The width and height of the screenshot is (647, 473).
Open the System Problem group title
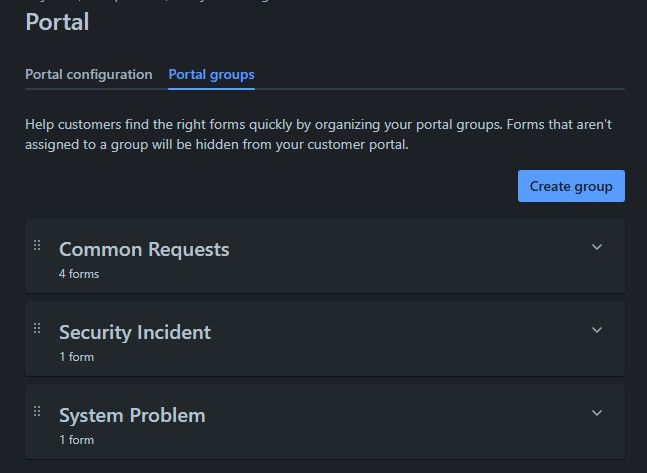(x=132, y=415)
